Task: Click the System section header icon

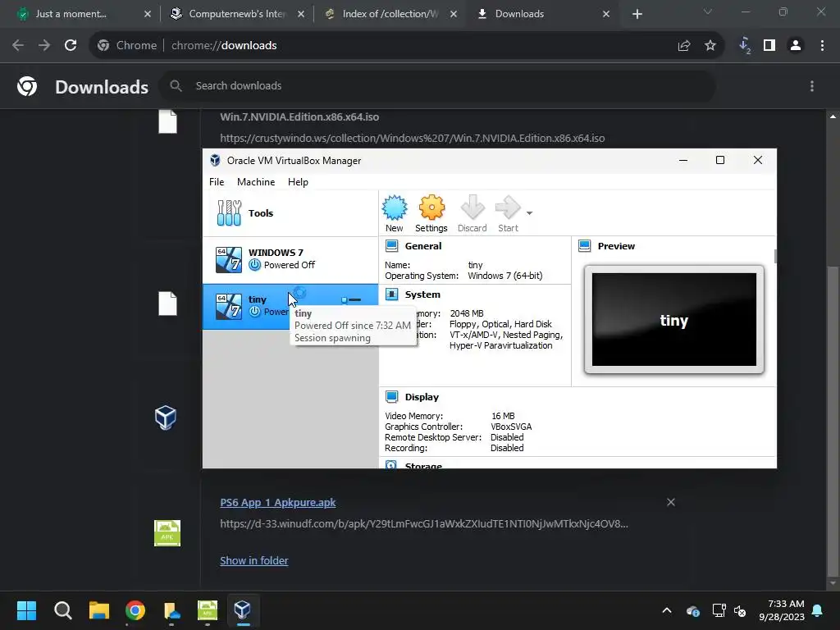Action: tap(391, 294)
